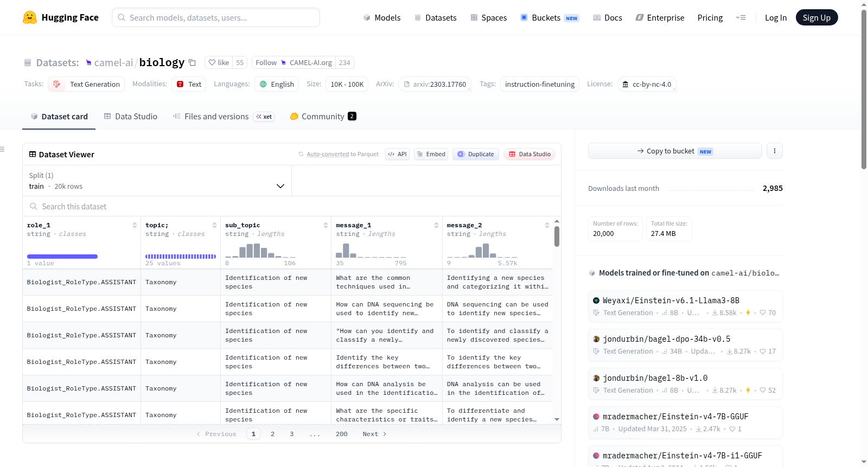Viewport: 868px width, 467px height.
Task: Switch to the Community tab
Action: (323, 116)
